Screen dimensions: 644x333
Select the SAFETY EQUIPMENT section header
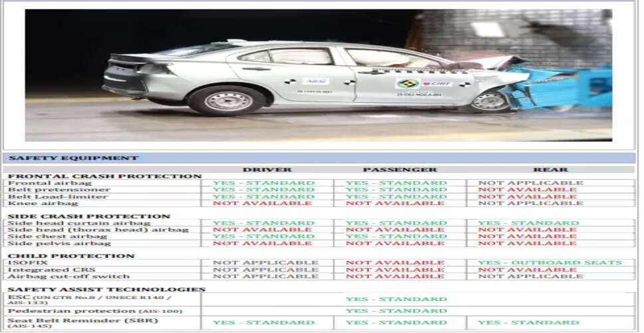coord(73,159)
